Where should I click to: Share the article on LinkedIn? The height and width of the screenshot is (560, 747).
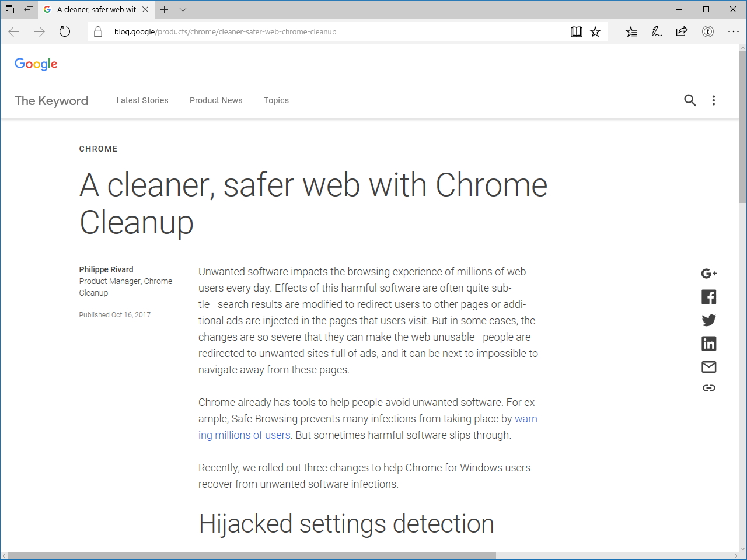point(708,344)
